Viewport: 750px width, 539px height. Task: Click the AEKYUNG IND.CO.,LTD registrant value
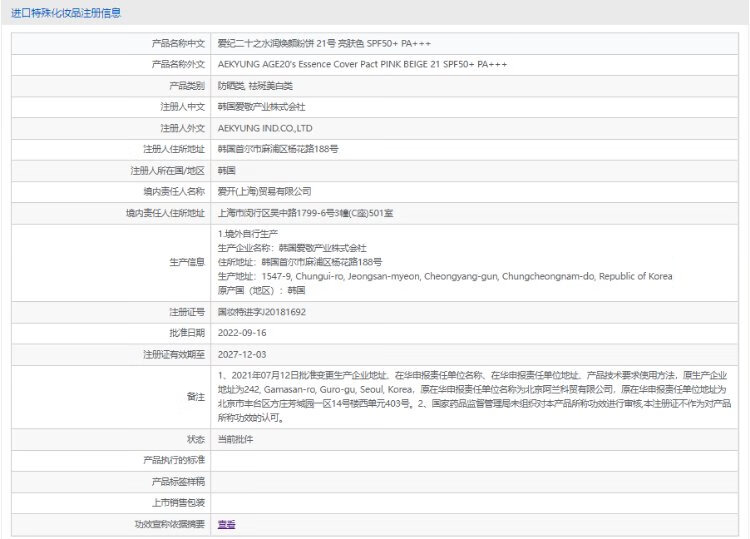(265, 128)
